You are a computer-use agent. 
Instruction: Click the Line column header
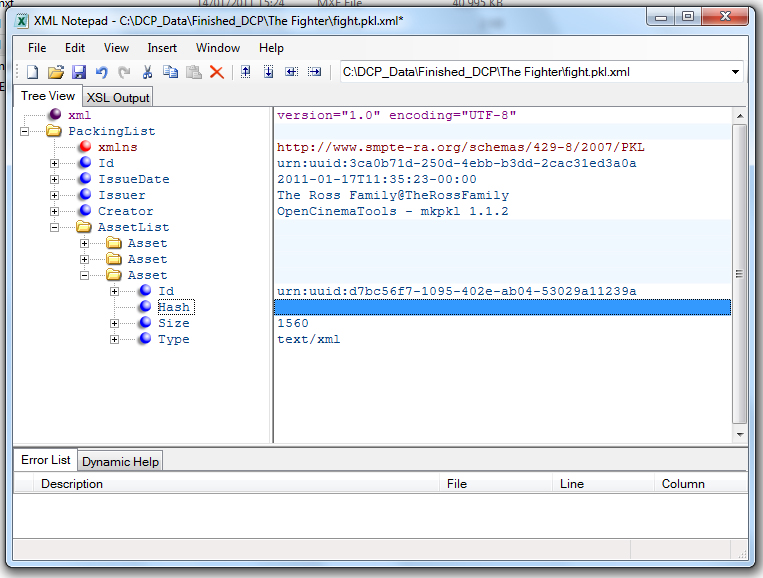pos(603,484)
